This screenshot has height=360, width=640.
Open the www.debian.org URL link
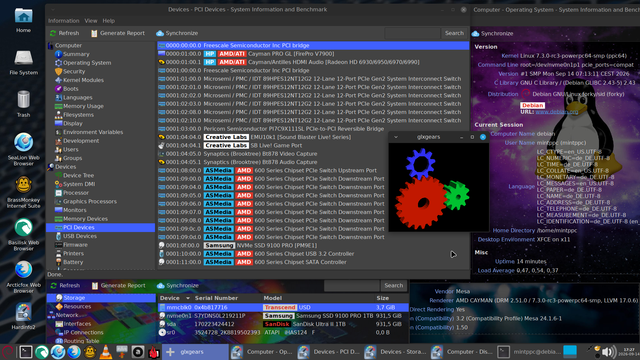tap(556, 112)
